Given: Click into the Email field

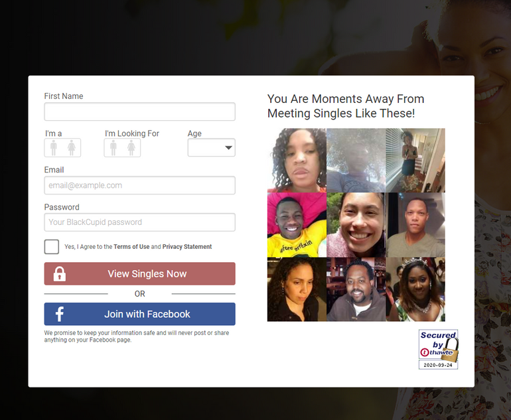Looking at the screenshot, I should [140, 185].
